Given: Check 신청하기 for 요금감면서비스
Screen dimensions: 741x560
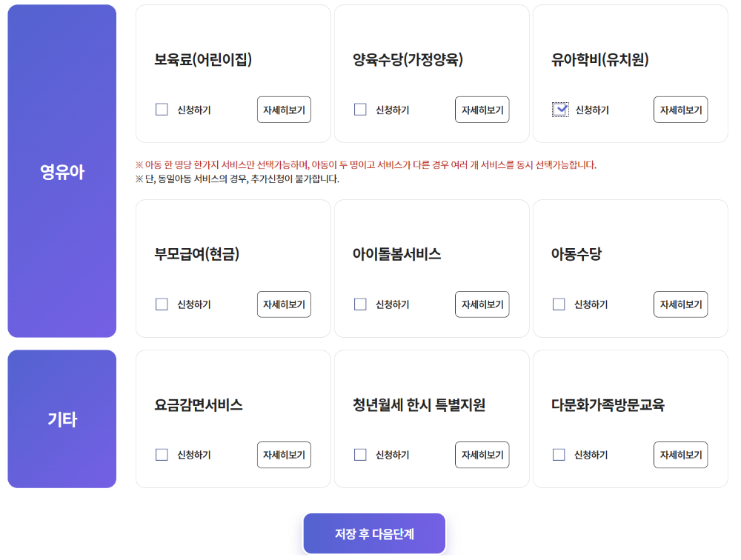Looking at the screenshot, I should coord(162,455).
